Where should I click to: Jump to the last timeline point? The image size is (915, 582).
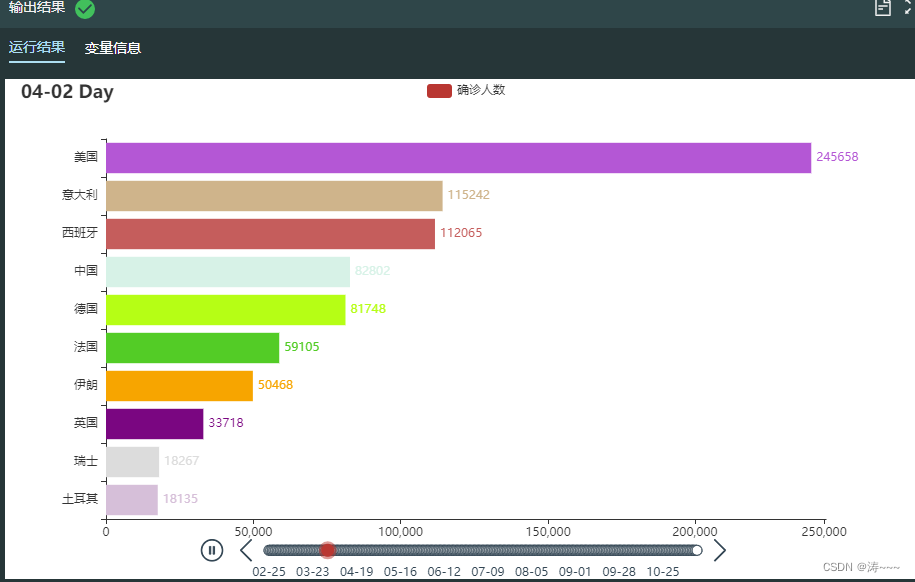(697, 550)
